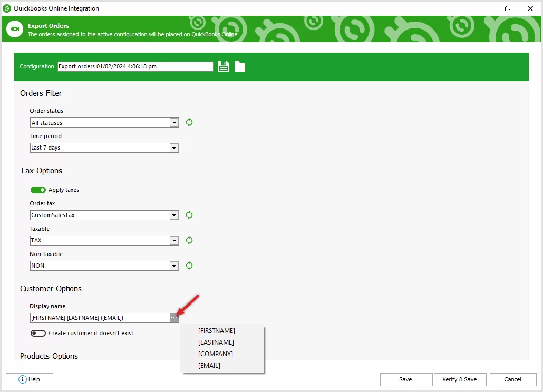The width and height of the screenshot is (543, 392).
Task: Click the Configuration name input field
Action: [x=134, y=66]
